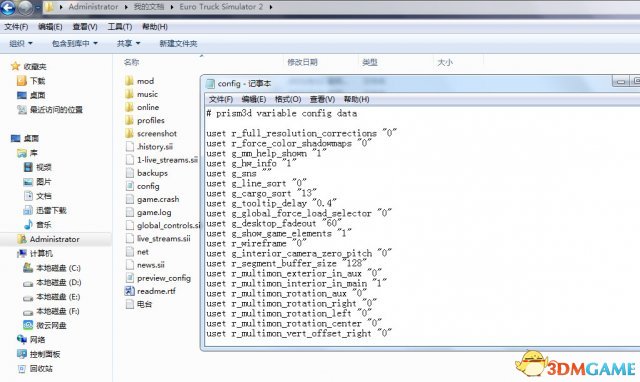Click the backups file name
This screenshot has height=382, width=640.
point(152,173)
